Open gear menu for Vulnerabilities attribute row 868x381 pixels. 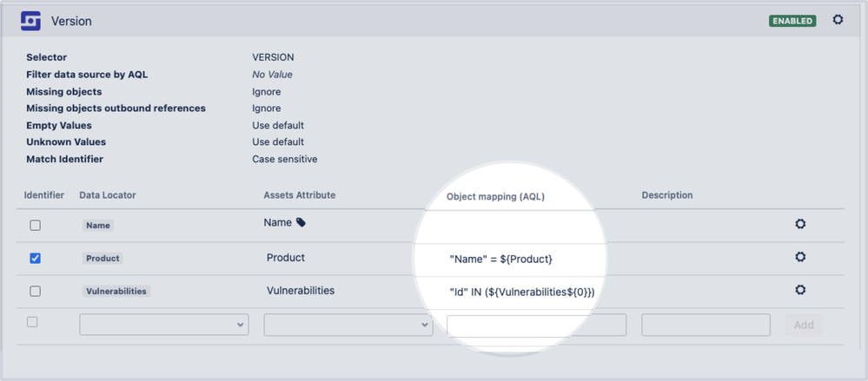pos(800,290)
